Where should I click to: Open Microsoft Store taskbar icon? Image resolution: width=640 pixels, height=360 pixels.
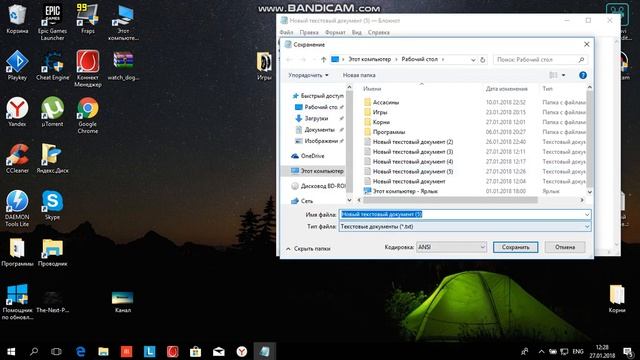196,351
